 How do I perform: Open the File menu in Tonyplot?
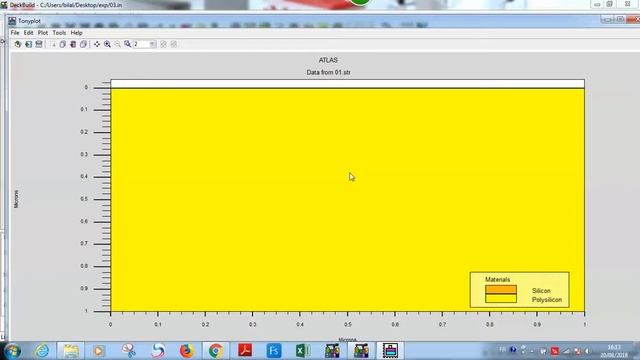15,33
